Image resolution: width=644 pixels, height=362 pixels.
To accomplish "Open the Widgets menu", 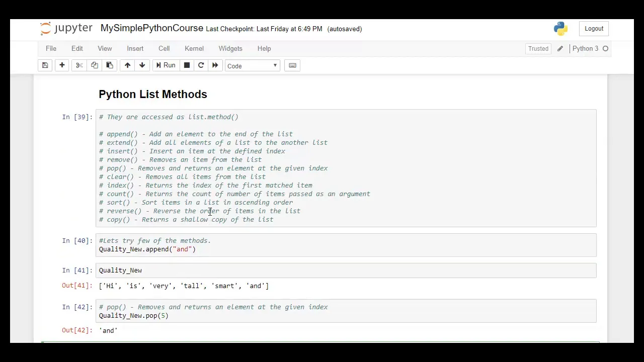I will pyautogui.click(x=230, y=49).
